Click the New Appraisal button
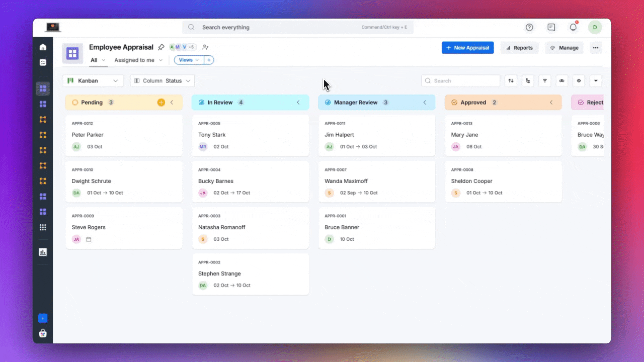This screenshot has height=362, width=644. point(467,48)
